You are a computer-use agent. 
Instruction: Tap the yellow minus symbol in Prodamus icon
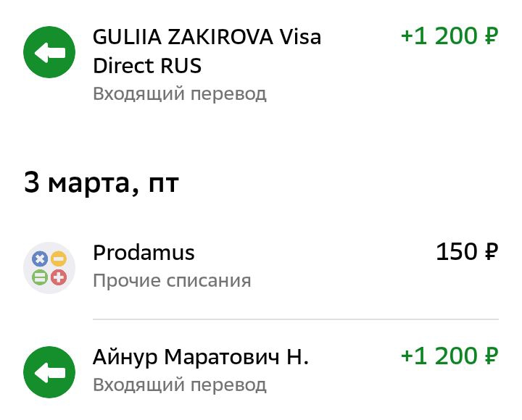[59, 259]
